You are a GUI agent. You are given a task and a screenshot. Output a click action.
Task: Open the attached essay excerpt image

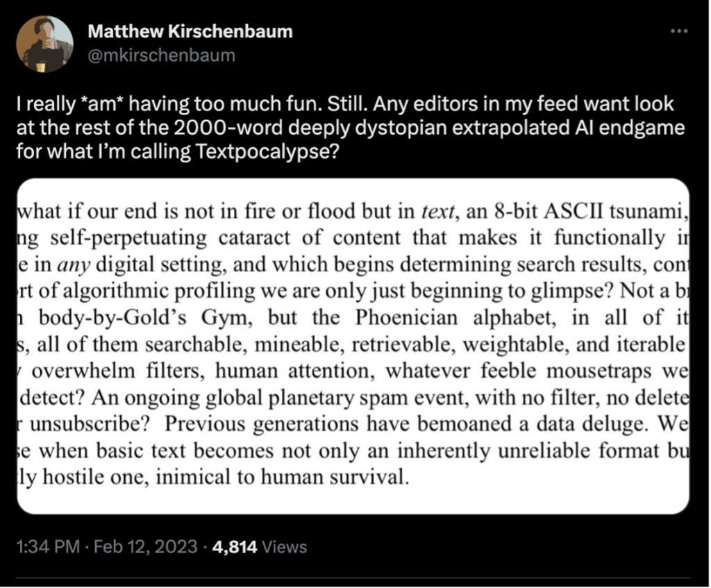[353, 346]
